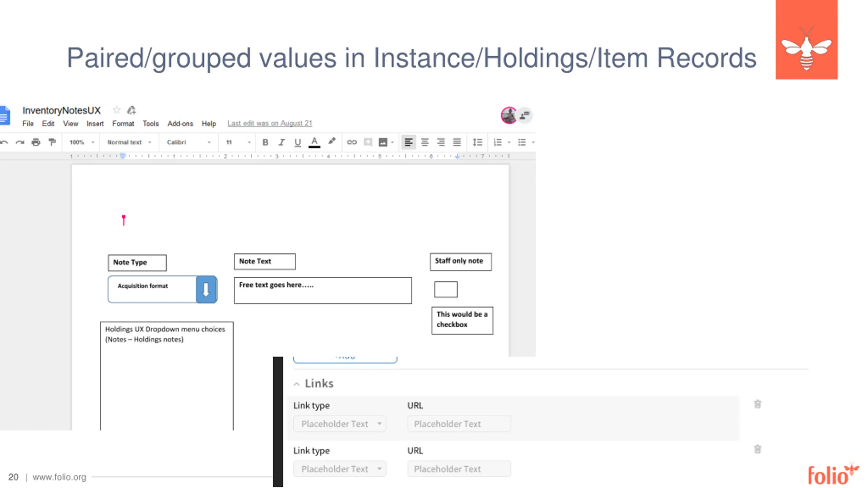Open the Tools menu
Viewport: 868px width, 488px height.
click(x=151, y=124)
